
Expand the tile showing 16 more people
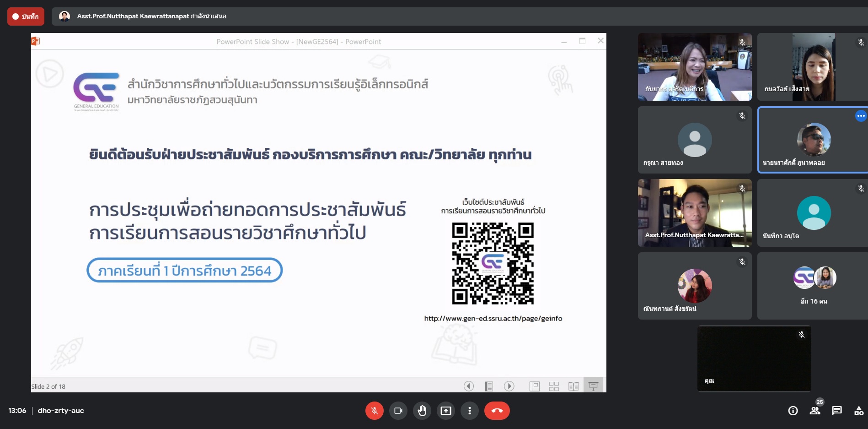(x=814, y=286)
